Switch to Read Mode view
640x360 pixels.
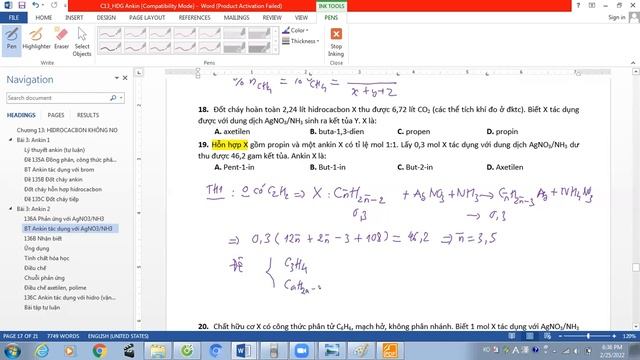pos(511,336)
